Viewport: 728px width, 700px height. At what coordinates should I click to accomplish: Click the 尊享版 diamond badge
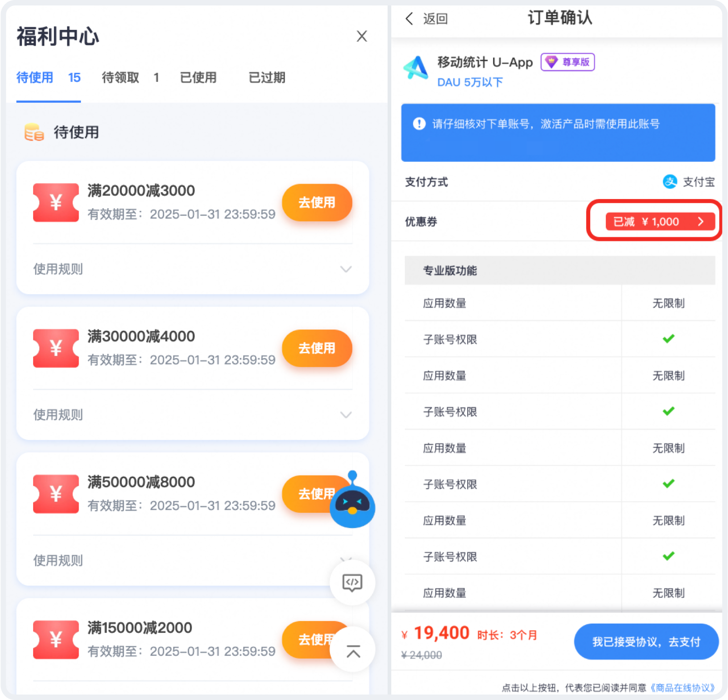tap(568, 62)
